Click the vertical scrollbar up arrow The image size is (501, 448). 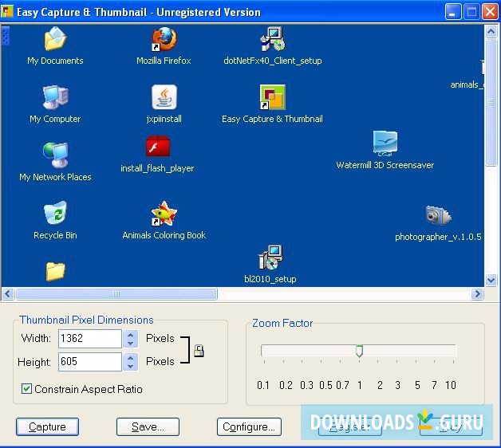tap(491, 31)
